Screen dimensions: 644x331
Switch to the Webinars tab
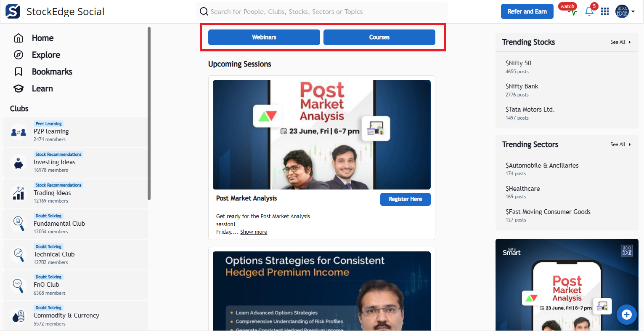pyautogui.click(x=264, y=37)
